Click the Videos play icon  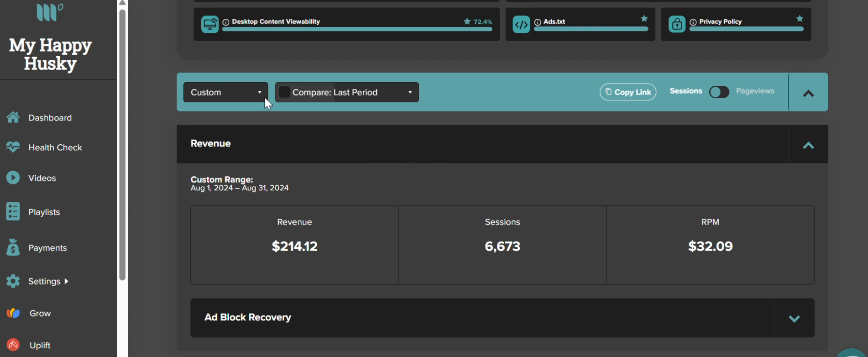point(13,178)
